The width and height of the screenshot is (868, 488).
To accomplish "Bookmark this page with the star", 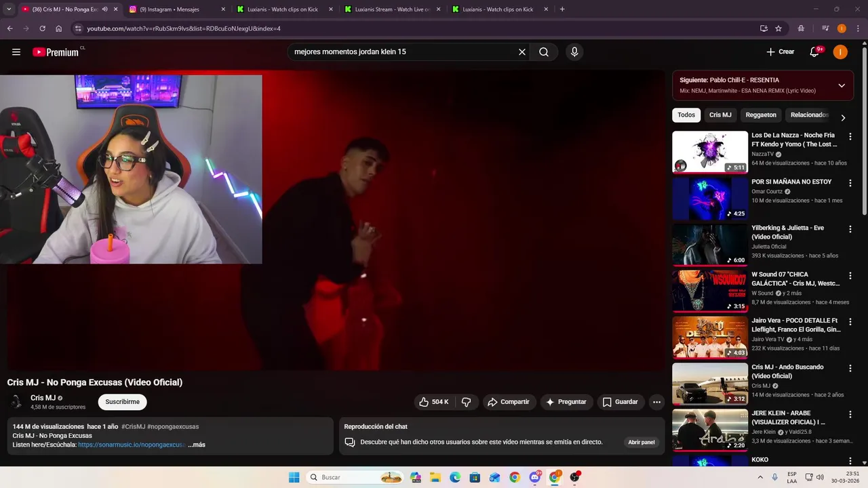I will tap(778, 28).
